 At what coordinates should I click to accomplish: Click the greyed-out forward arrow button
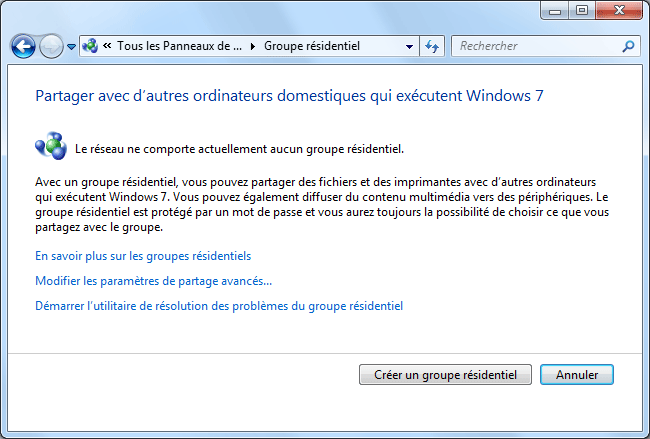click(51, 46)
